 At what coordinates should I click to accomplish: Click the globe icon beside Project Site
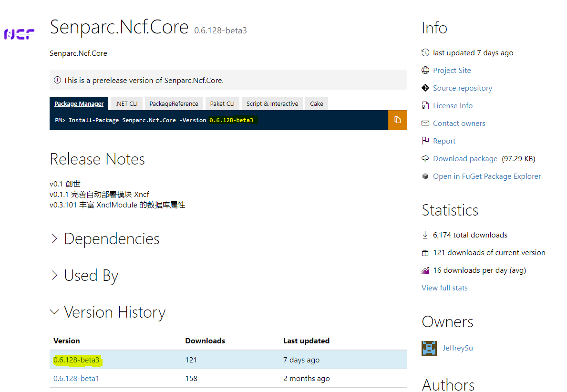coord(425,71)
